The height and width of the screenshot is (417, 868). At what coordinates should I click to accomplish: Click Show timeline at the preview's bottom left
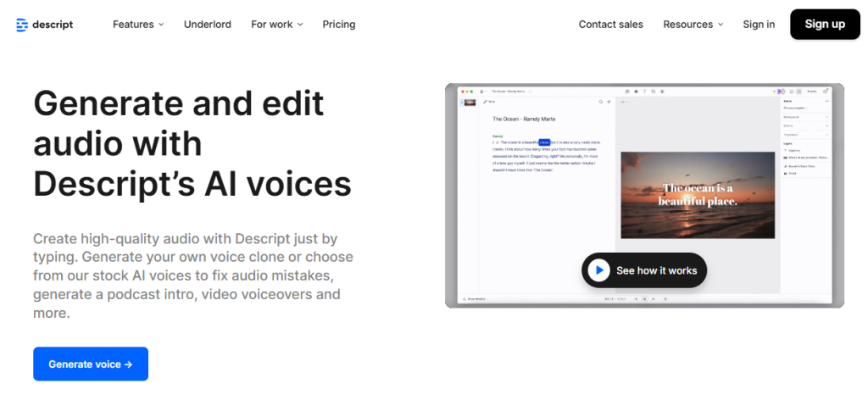click(x=474, y=299)
